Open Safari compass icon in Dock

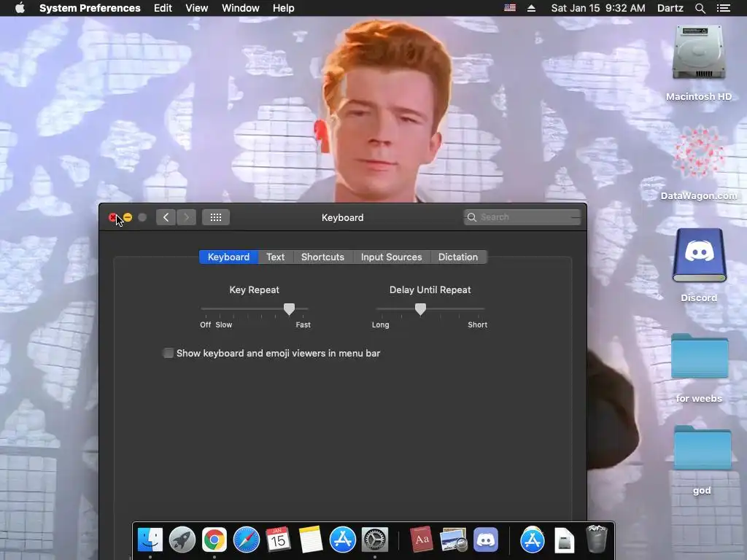click(x=247, y=540)
